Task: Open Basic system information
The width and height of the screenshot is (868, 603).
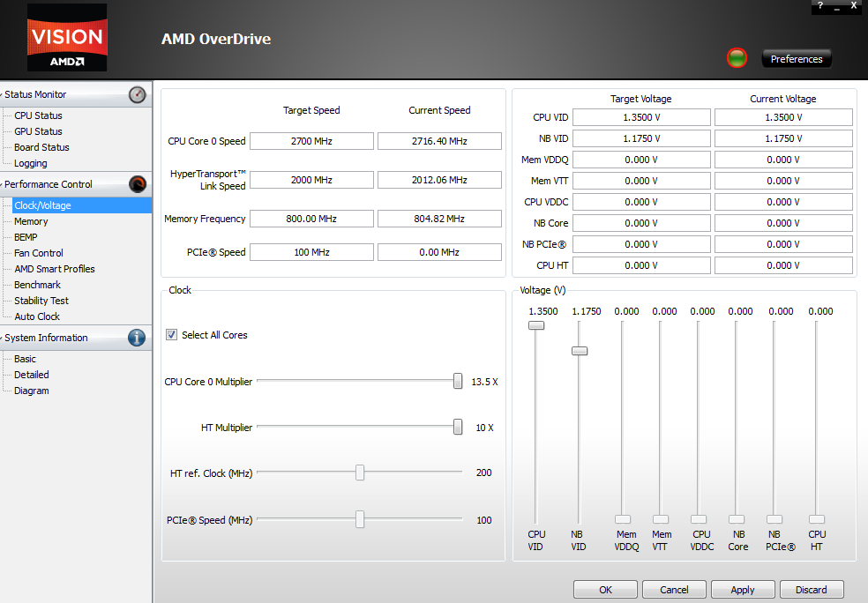Action: point(25,359)
